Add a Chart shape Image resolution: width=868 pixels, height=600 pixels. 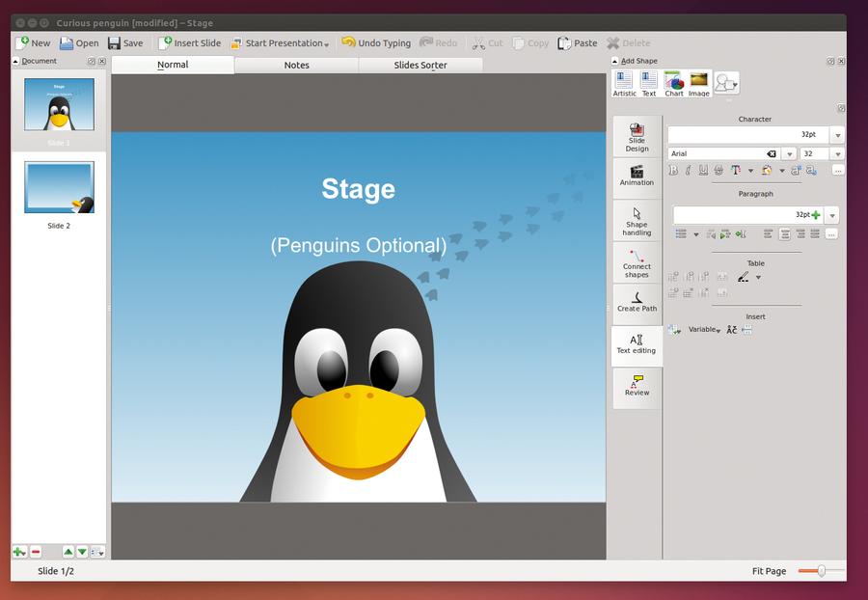tap(674, 84)
